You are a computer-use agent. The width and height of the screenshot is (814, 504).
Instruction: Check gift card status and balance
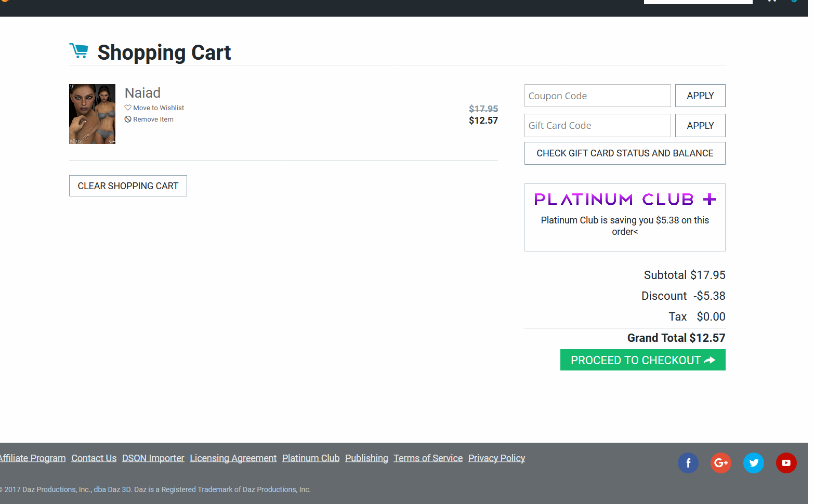pos(624,153)
